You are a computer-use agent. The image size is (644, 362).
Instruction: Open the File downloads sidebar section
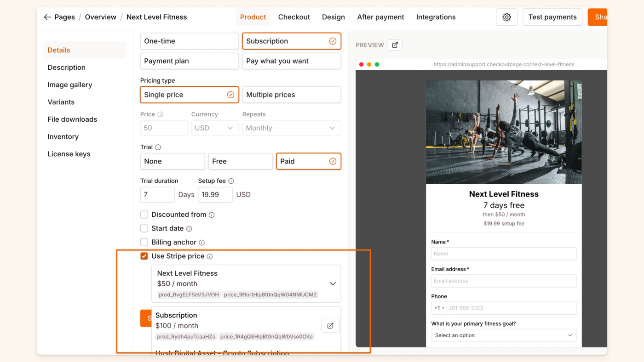pyautogui.click(x=73, y=119)
